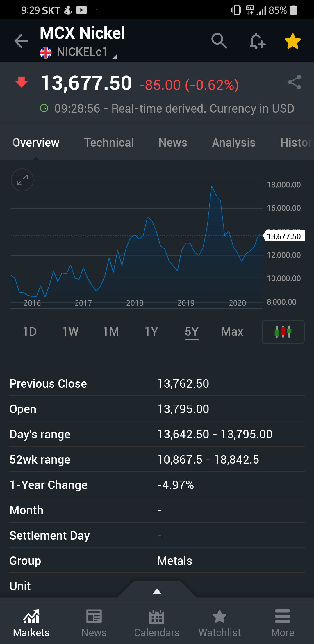
Task: Open the Historical tab
Action: click(297, 143)
